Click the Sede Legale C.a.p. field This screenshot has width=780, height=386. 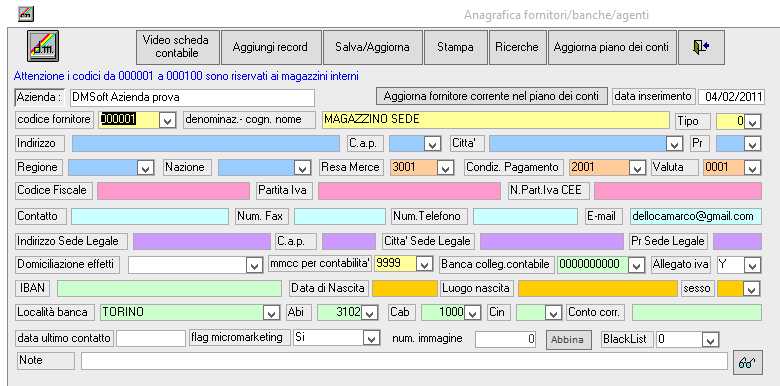point(349,241)
